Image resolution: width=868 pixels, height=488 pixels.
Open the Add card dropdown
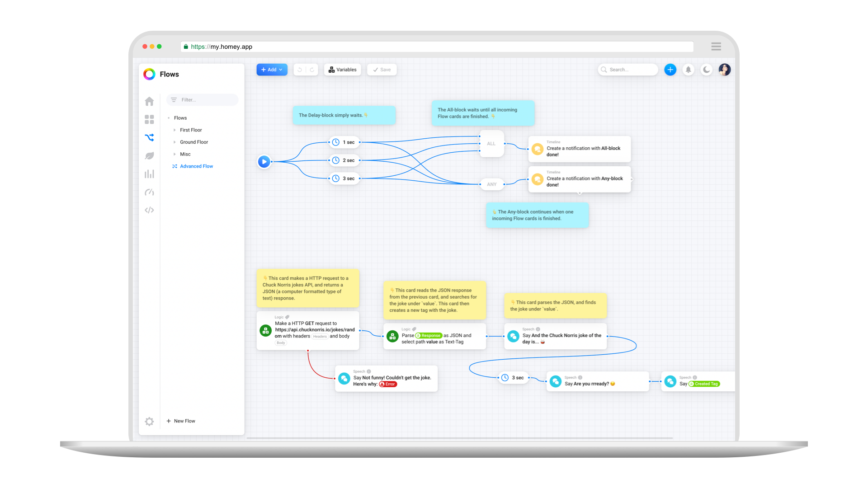271,70
